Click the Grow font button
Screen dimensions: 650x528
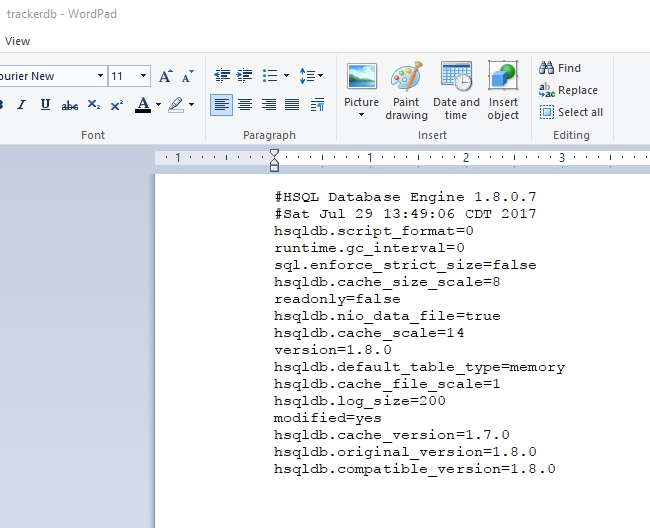click(166, 76)
